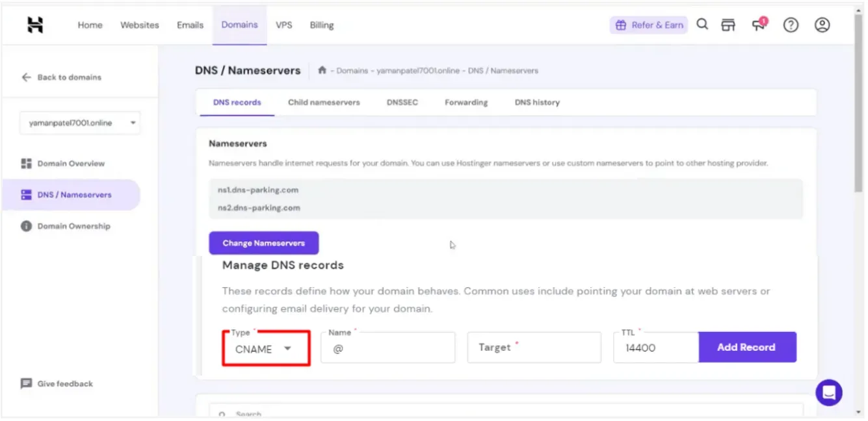
Task: Switch to the DNS history tab
Action: click(x=537, y=103)
